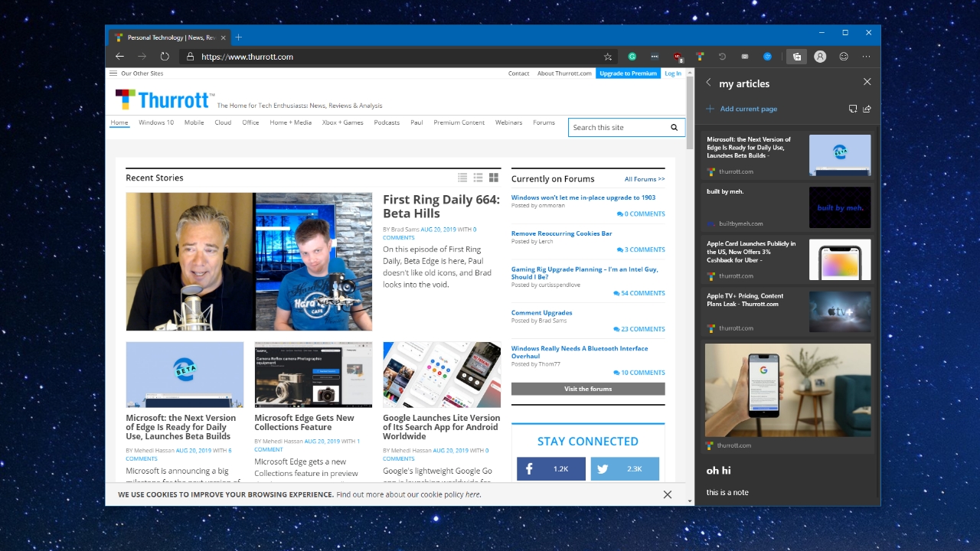
Task: Switch Recent Stories to grid view
Action: coord(494,178)
